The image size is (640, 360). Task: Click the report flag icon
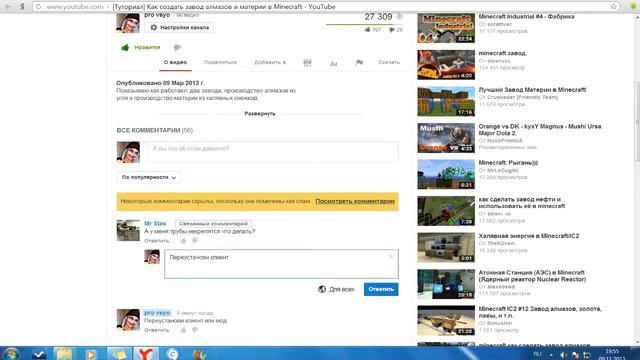[x=359, y=62]
